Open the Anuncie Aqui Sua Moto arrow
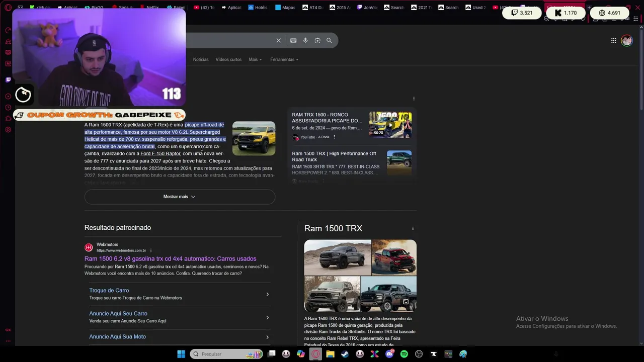 tap(267, 337)
